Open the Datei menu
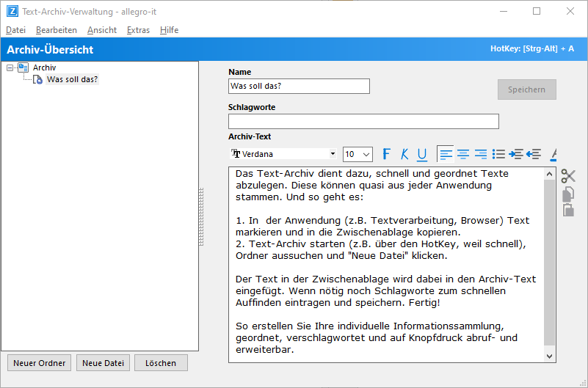This screenshot has width=588, height=388. click(x=15, y=30)
